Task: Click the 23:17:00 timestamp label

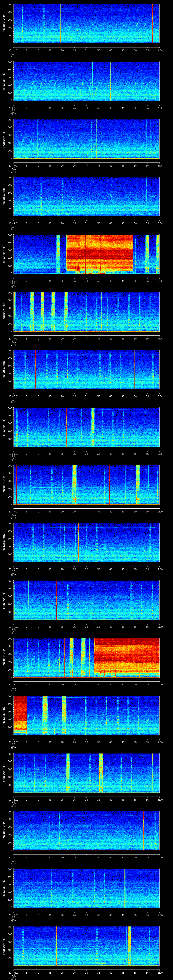Action: (x=13, y=972)
